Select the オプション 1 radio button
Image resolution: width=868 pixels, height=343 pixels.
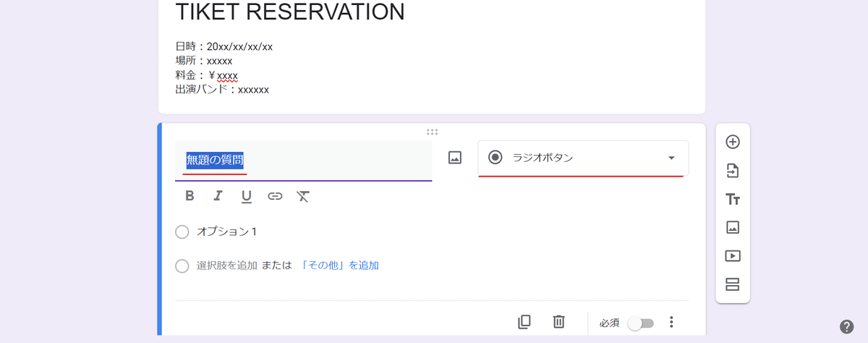click(x=182, y=232)
